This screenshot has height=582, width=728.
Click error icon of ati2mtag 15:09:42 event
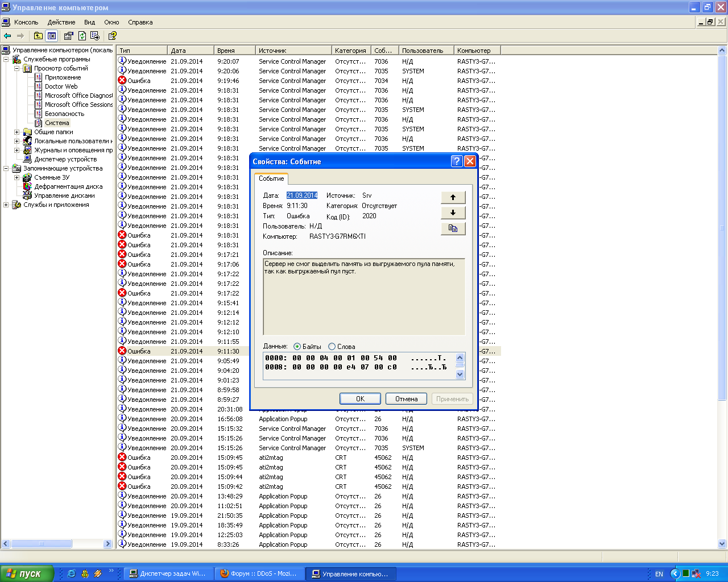pyautogui.click(x=122, y=486)
